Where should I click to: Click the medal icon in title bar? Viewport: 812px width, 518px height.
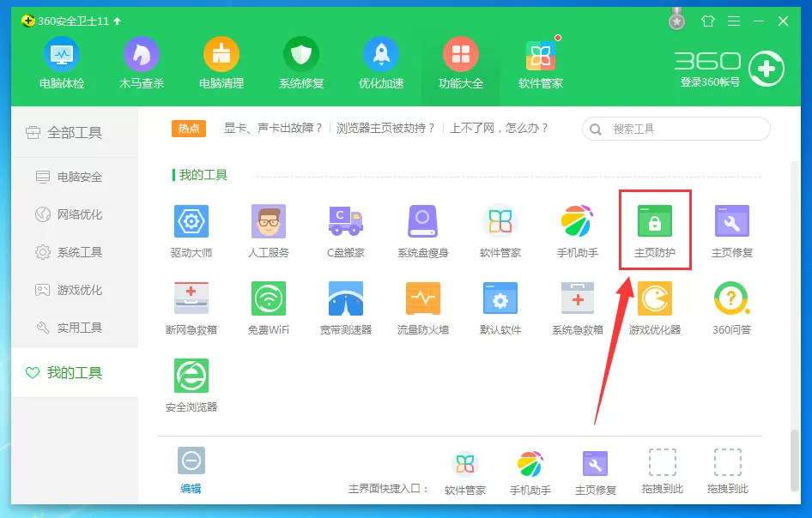click(677, 19)
